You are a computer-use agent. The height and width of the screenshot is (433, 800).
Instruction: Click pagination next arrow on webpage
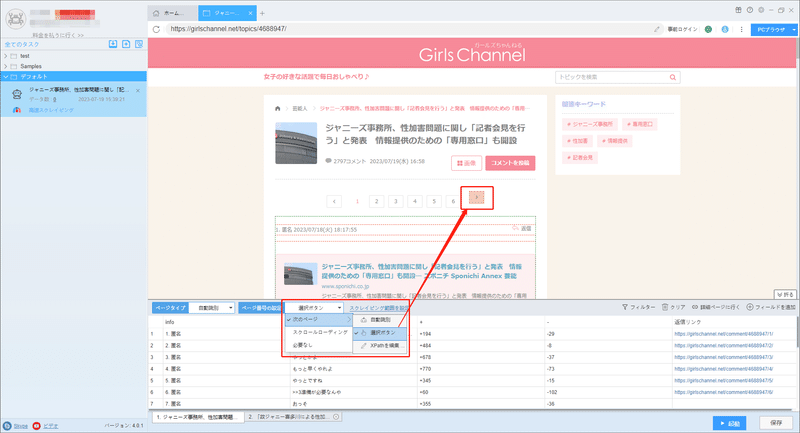coord(477,198)
